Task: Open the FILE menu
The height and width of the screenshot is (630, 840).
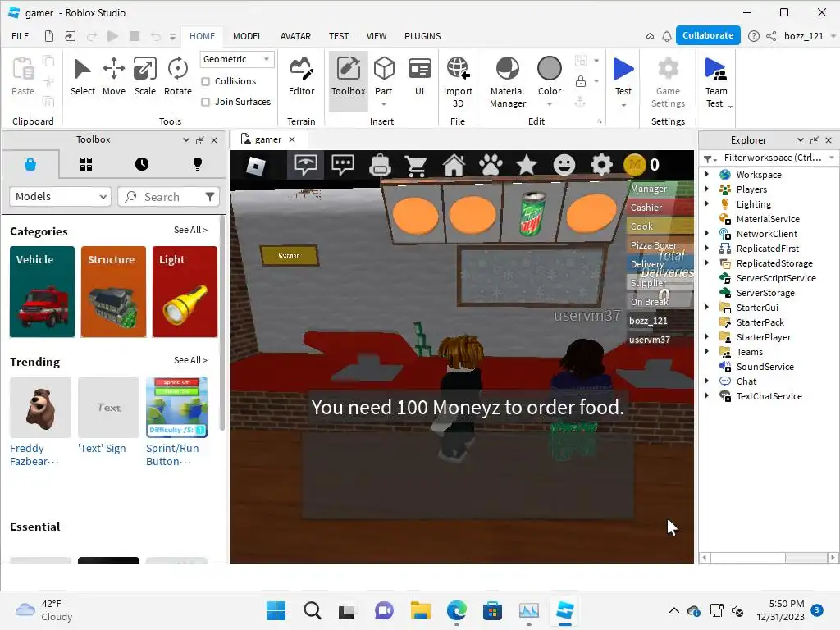Action: (21, 36)
